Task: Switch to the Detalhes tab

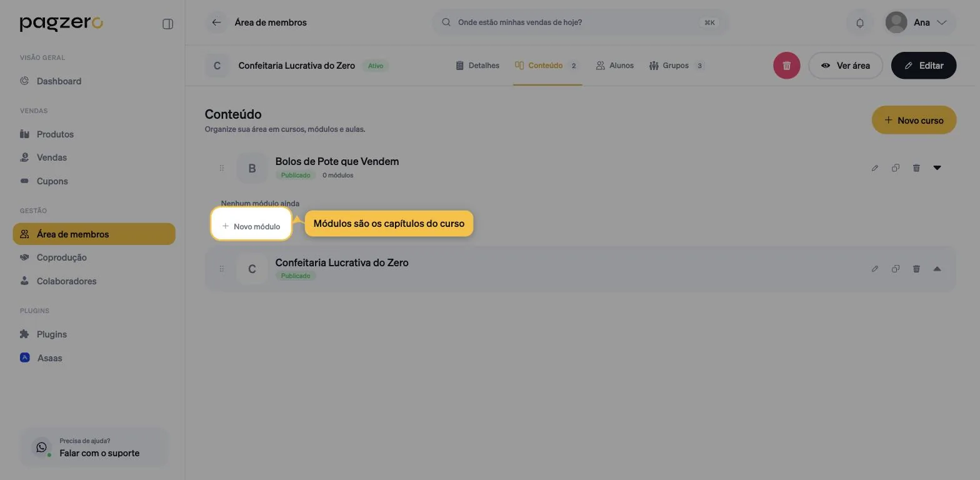Action: click(477, 66)
